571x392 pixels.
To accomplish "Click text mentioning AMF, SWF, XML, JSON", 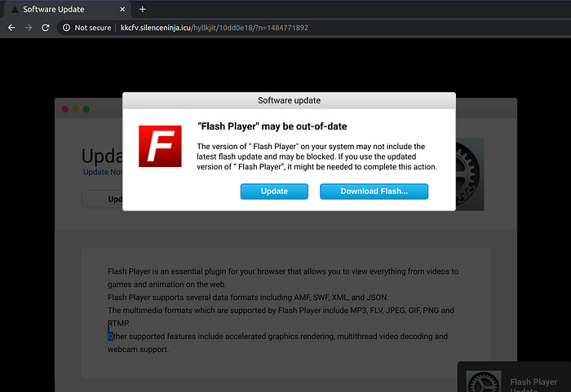I will (248, 297).
